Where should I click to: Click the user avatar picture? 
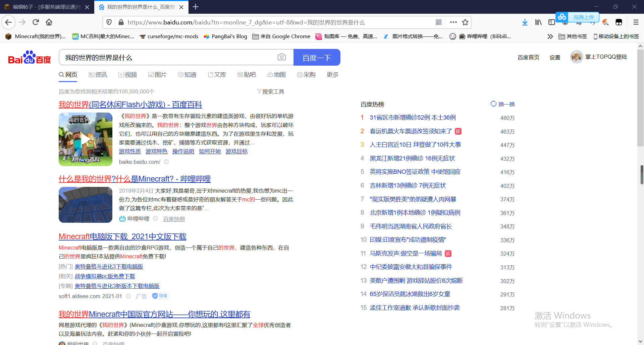click(577, 57)
